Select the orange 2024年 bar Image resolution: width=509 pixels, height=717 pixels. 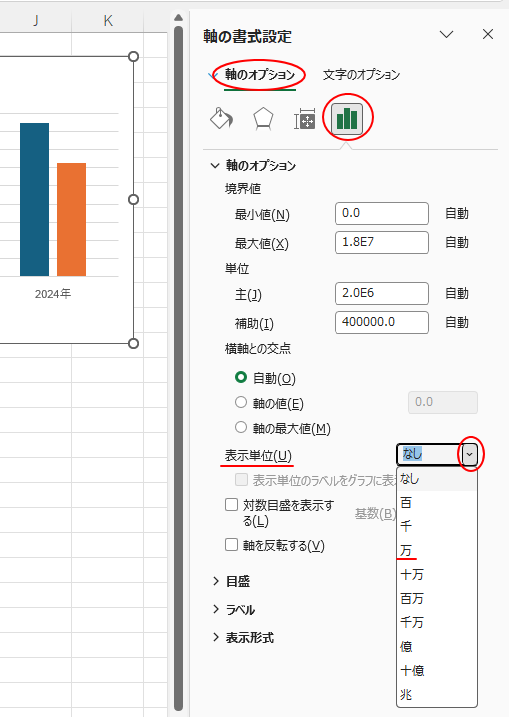coord(71,219)
